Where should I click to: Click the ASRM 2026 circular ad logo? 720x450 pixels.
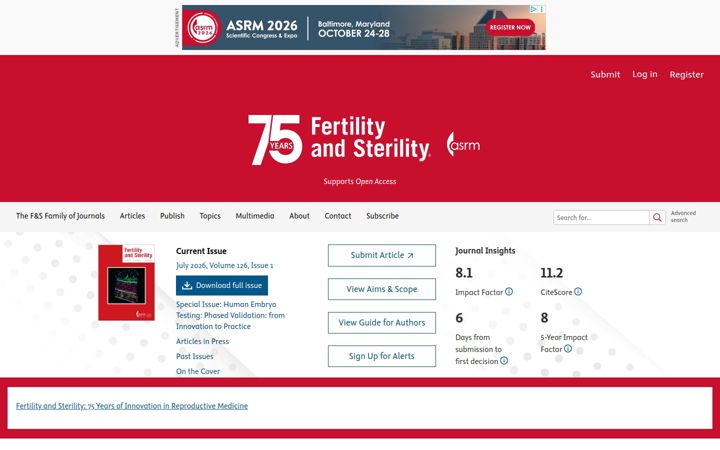click(x=203, y=28)
